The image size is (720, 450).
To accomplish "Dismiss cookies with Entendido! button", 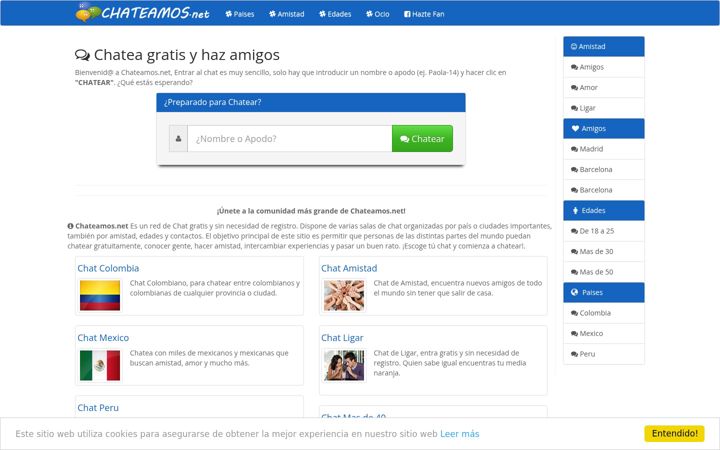I will (x=675, y=433).
